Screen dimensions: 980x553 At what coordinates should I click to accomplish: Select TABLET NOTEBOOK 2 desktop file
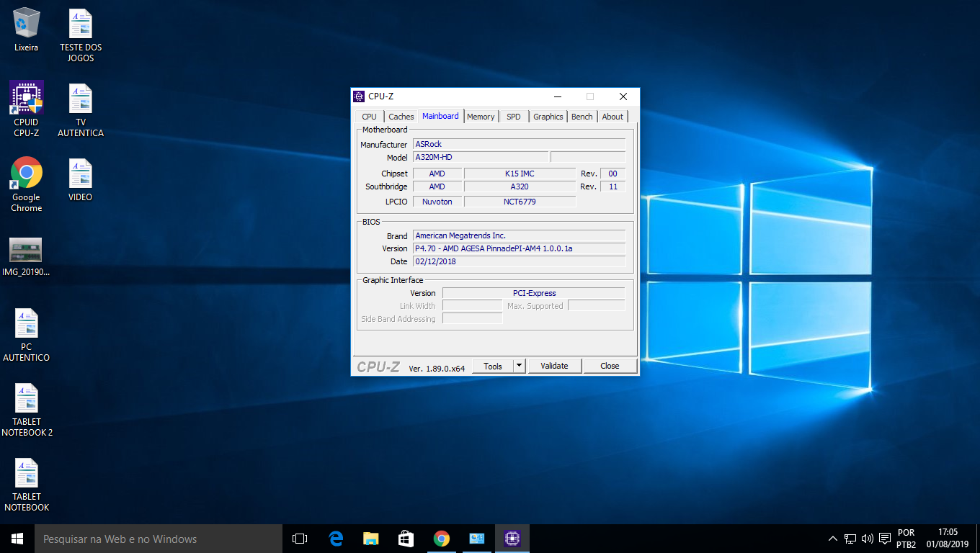point(27,410)
